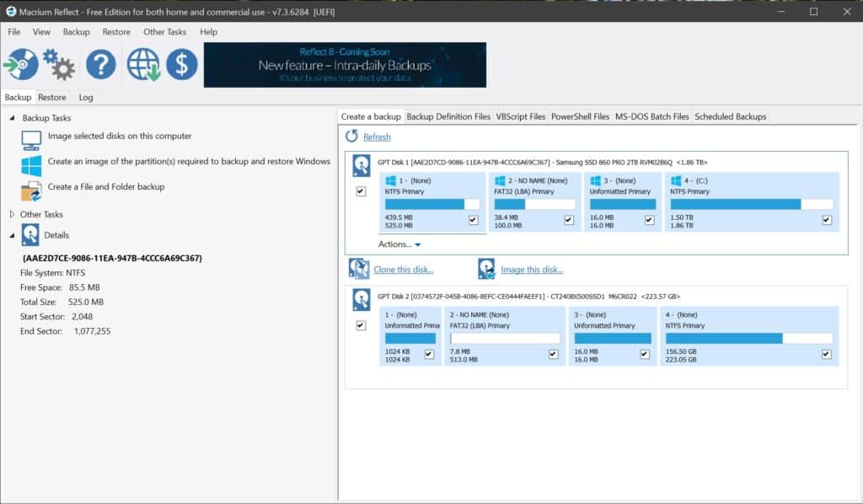The image size is (863, 504).
Task: Click the Image this disk link
Action: [x=532, y=270]
